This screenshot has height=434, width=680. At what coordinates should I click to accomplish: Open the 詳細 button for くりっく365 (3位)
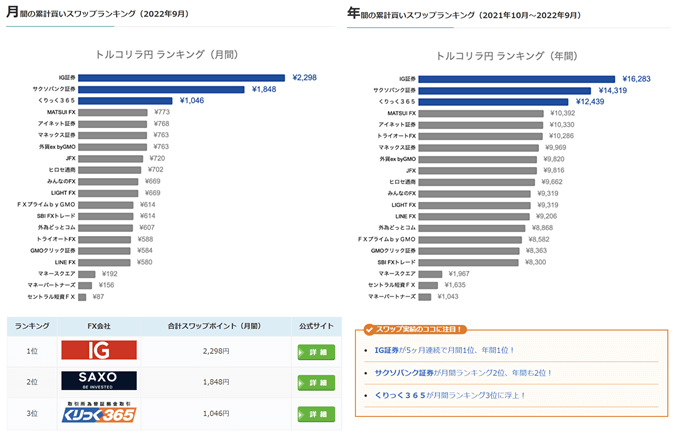[316, 414]
